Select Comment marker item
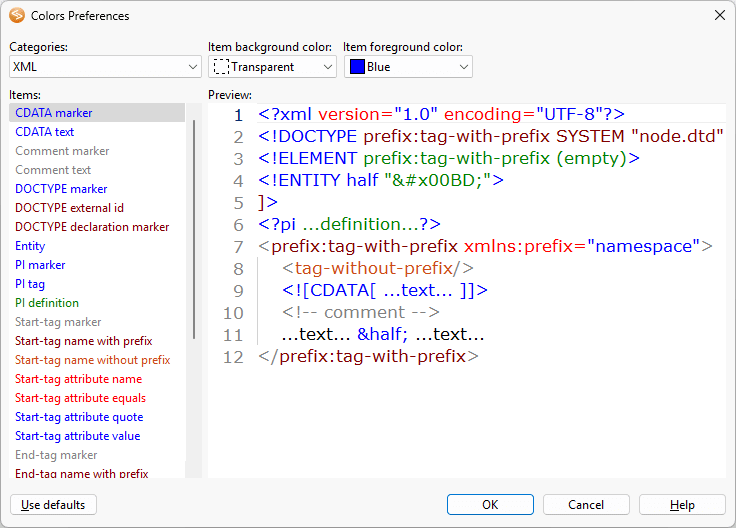The image size is (736, 528). point(97,151)
